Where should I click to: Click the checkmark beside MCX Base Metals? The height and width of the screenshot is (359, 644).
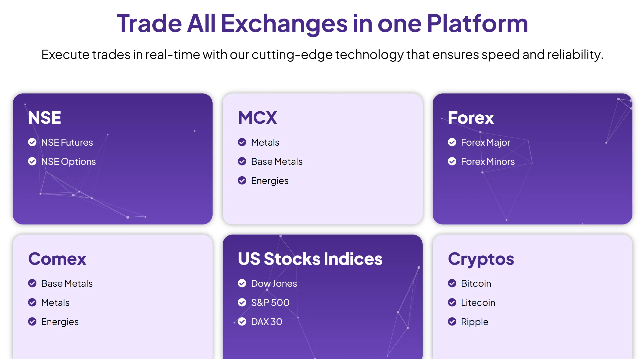242,161
